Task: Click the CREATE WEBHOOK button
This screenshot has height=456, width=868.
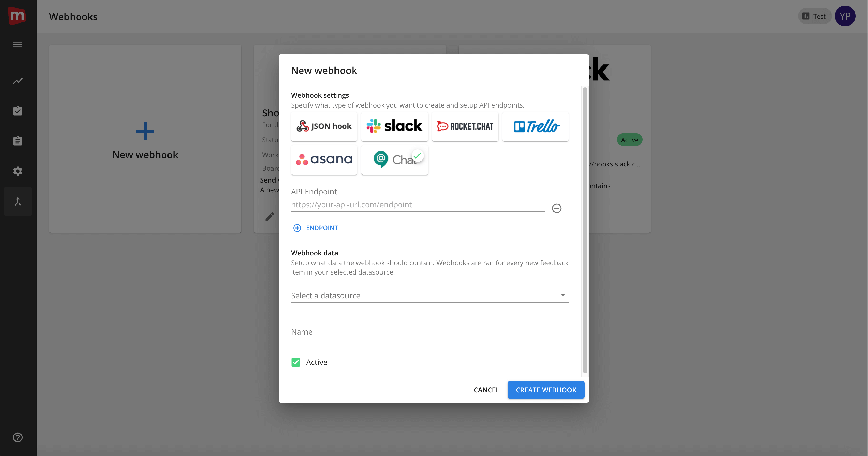Action: coord(546,389)
